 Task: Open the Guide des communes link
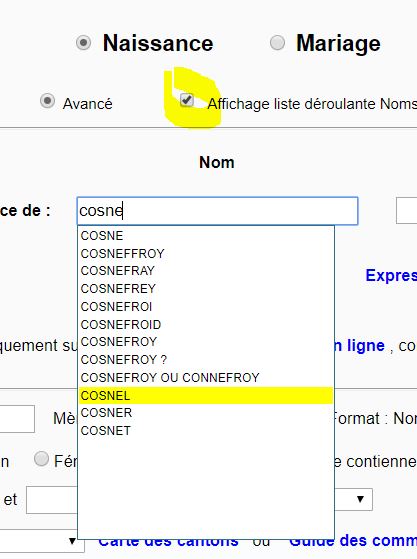tap(353, 541)
